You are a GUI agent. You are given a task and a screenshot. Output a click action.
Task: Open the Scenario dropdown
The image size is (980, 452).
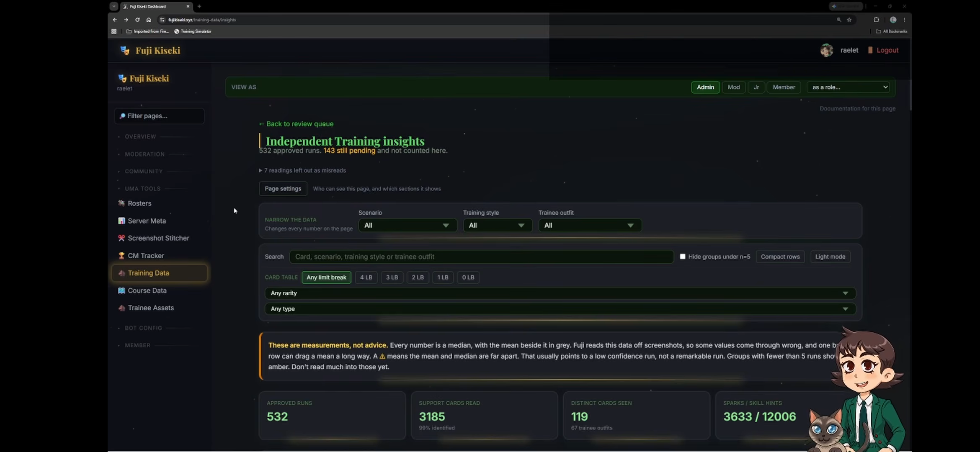click(407, 225)
